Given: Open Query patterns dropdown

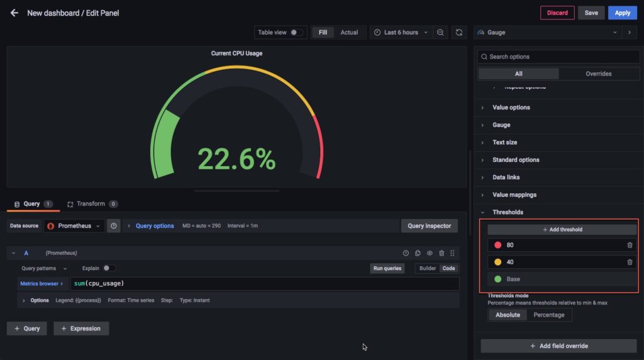Looking at the screenshot, I should [44, 268].
